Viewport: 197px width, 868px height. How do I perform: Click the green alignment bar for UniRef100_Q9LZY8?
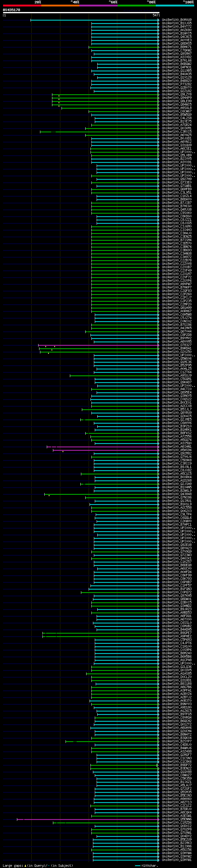pyautogui.click(x=105, y=95)
